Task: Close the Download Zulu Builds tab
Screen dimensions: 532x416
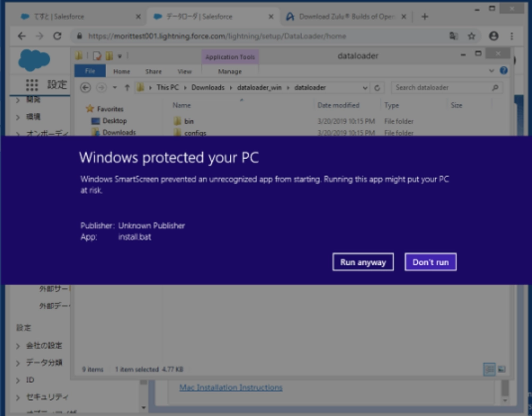Action: click(404, 16)
